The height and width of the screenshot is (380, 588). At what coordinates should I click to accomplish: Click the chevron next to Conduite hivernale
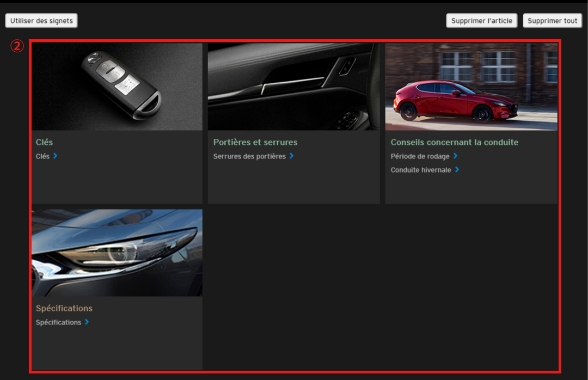coord(457,170)
